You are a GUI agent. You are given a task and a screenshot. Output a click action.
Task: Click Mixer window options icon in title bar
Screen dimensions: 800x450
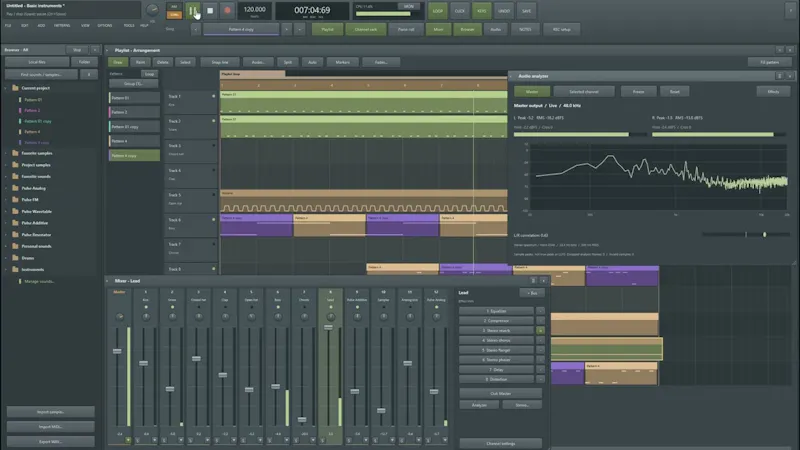(x=533, y=281)
